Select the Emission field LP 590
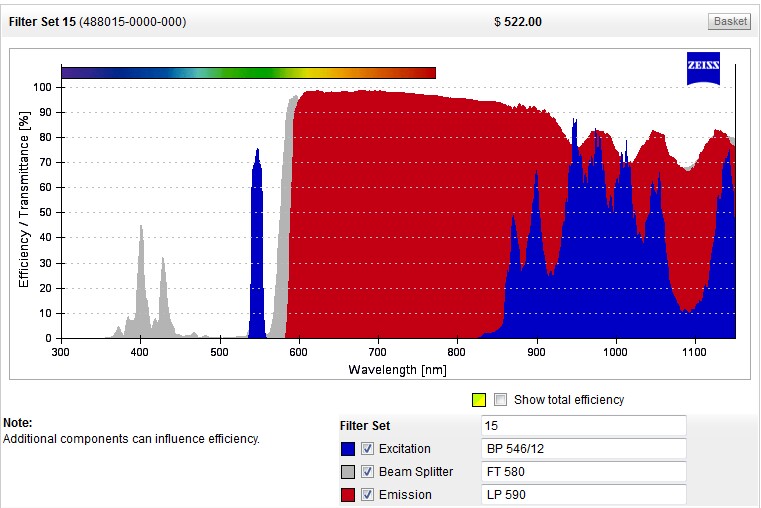The image size is (761, 508). (583, 495)
